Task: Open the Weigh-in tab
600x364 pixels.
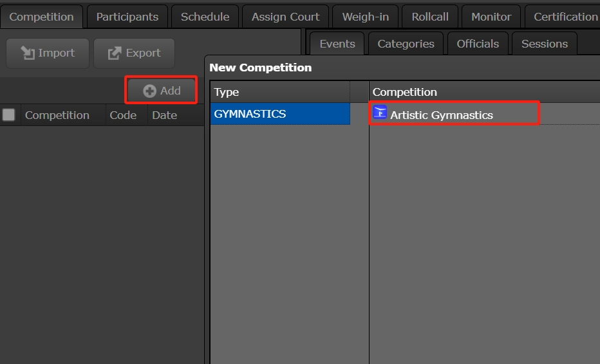Action: (x=365, y=17)
